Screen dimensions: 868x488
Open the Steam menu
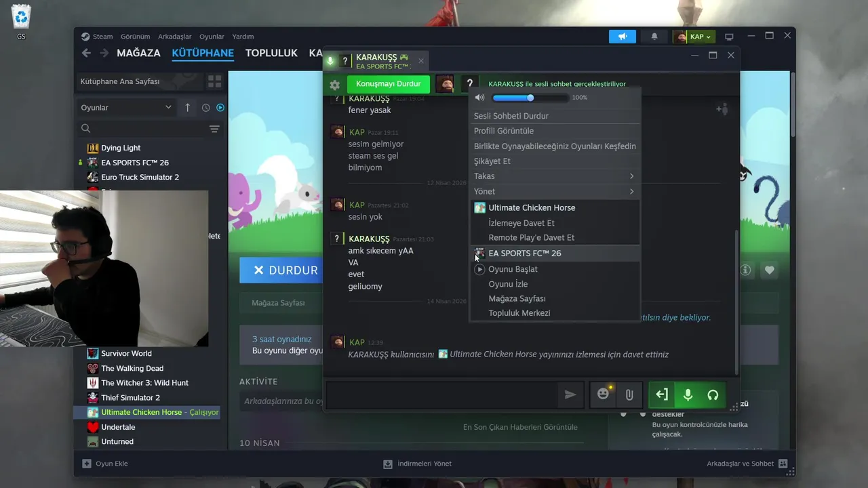point(103,37)
